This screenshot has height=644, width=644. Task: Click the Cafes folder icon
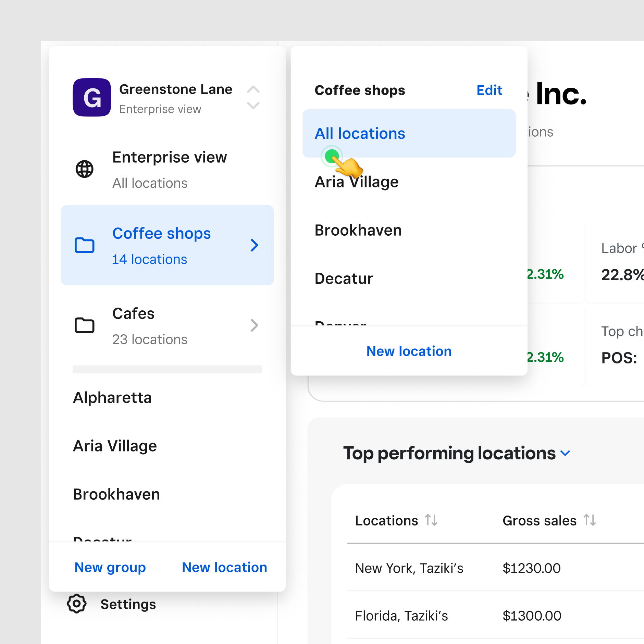[84, 325]
